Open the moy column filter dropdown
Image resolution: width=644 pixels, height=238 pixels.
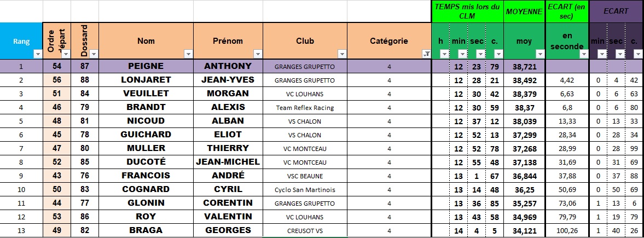pyautogui.click(x=539, y=54)
